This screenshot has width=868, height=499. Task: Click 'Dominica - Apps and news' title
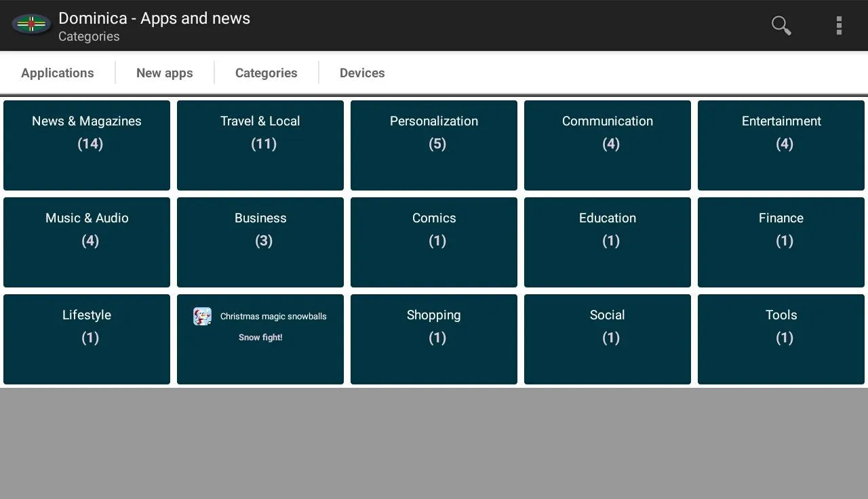pyautogui.click(x=155, y=18)
